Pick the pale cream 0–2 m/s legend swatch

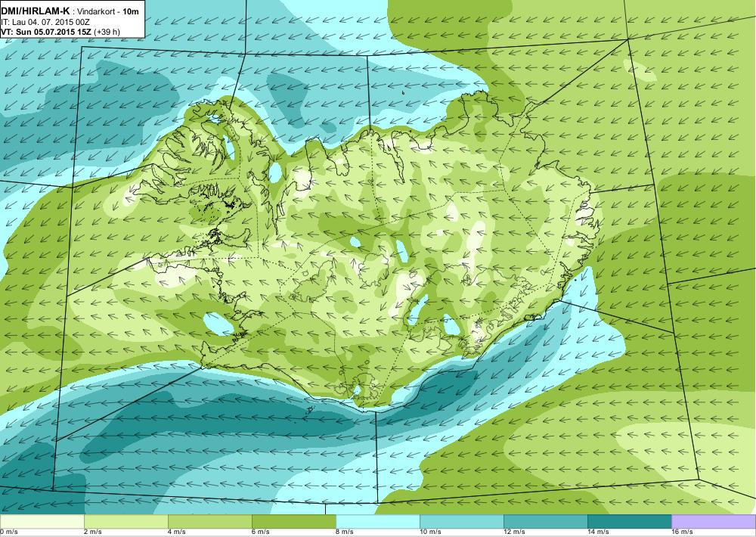(x=42, y=522)
